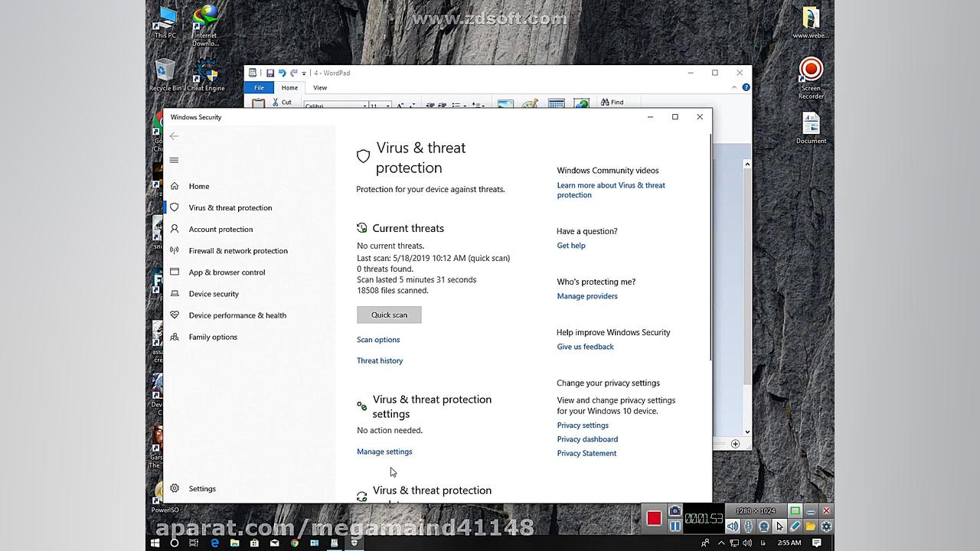
Task: Open Threat history link
Action: pos(380,360)
